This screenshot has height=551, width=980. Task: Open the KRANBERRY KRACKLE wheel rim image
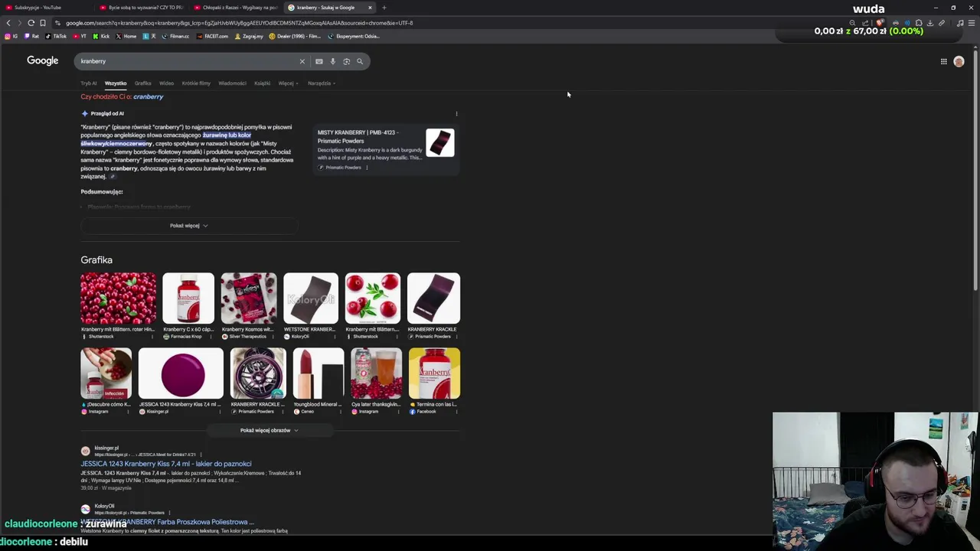tap(258, 373)
